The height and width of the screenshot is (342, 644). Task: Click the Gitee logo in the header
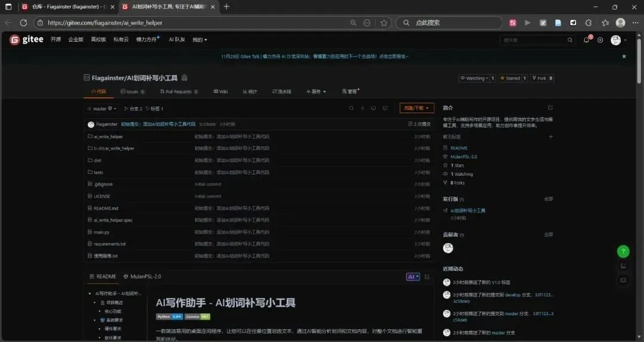(27, 39)
